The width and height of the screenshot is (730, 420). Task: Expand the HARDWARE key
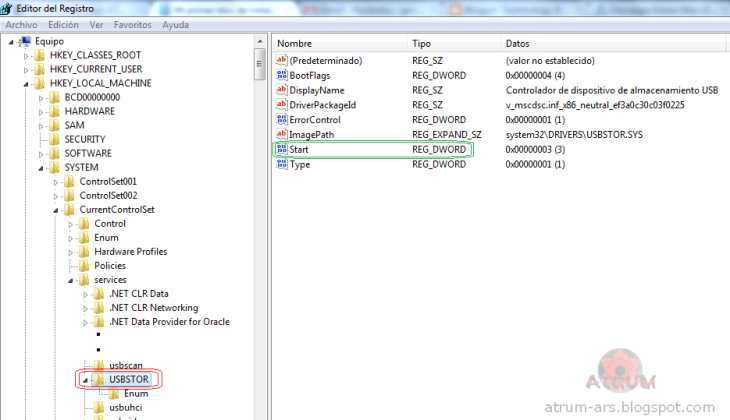(x=41, y=112)
